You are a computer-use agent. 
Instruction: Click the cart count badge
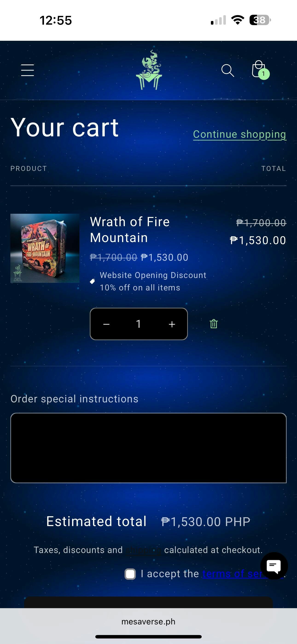tap(264, 74)
